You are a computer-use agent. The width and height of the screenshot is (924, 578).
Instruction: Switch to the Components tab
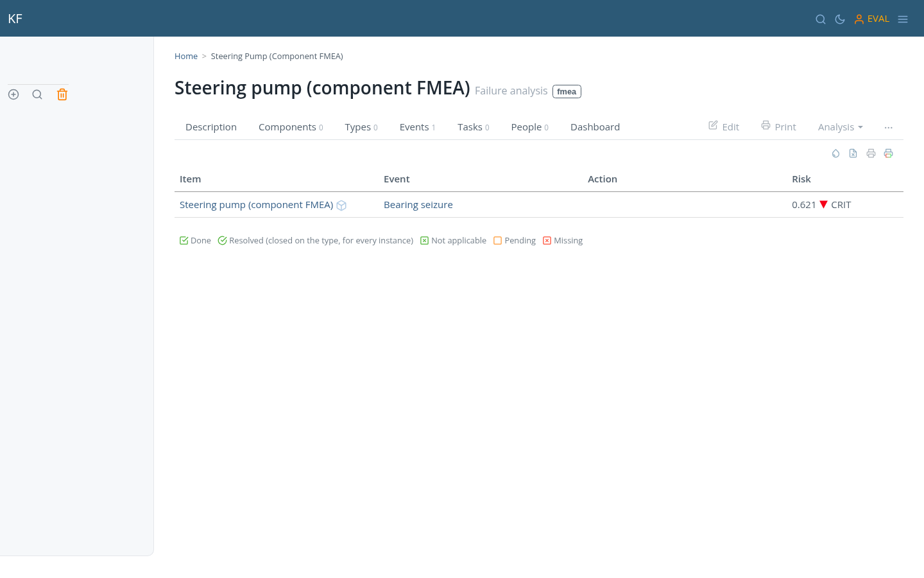click(x=291, y=127)
